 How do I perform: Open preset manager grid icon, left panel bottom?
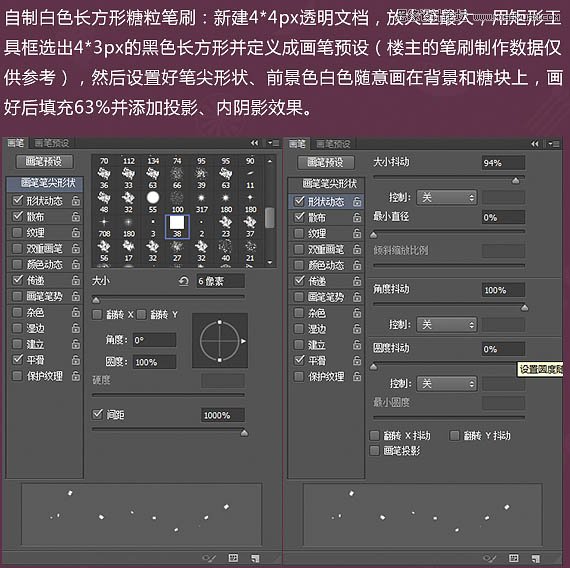(233, 558)
